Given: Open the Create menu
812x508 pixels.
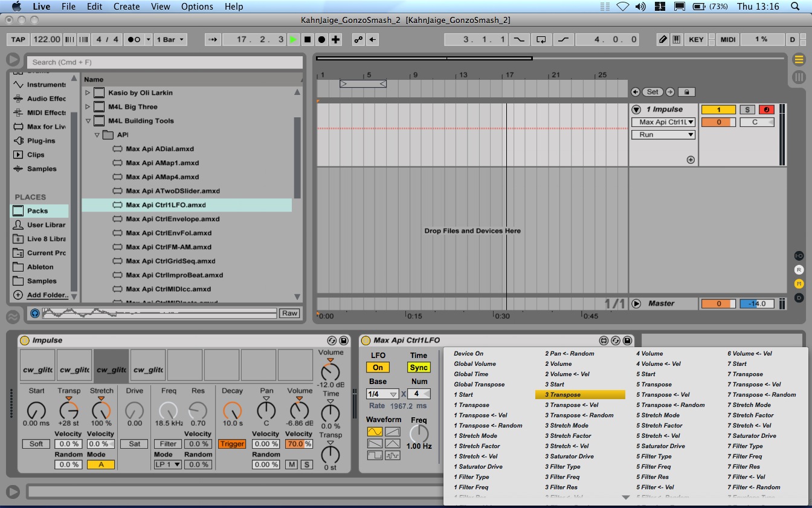Looking at the screenshot, I should tap(126, 7).
